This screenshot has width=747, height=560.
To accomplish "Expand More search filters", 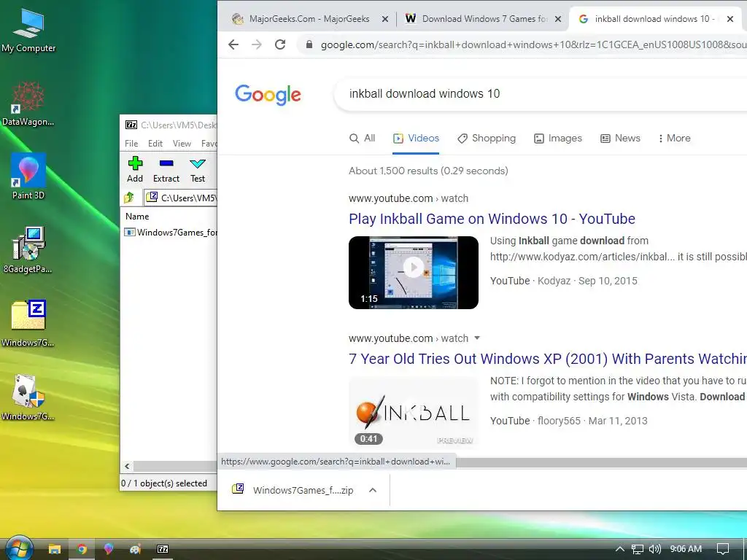I will (674, 139).
